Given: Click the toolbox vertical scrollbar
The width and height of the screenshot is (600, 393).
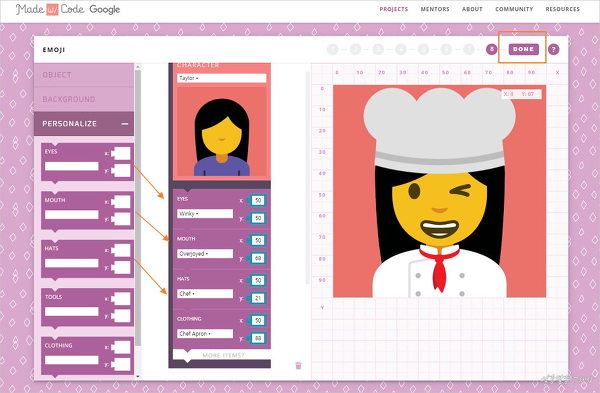Looking at the screenshot, I should 138,207.
